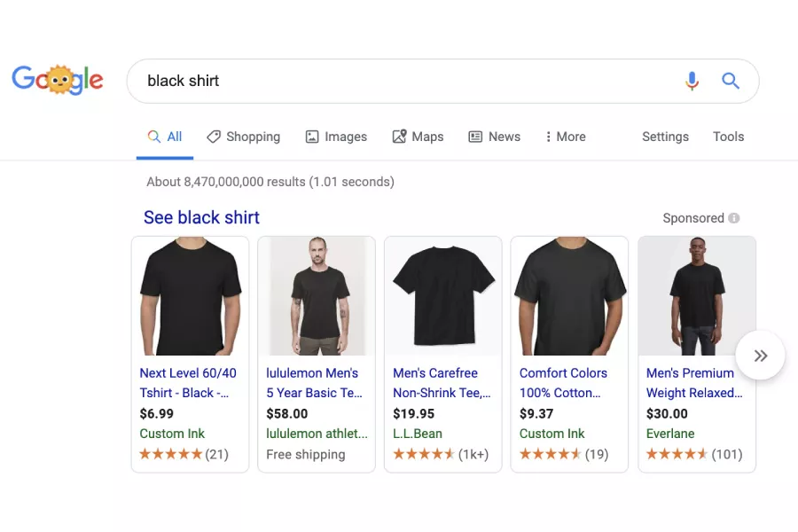
Task: Open the More dropdown
Action: (565, 137)
